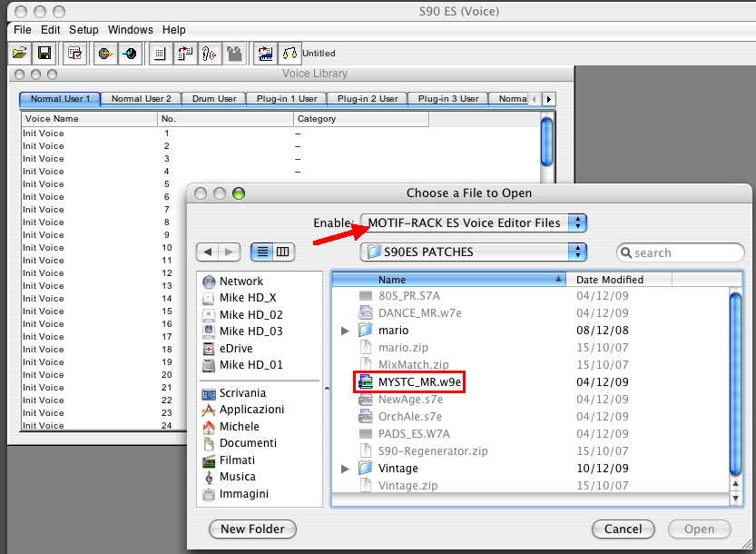The image size is (756, 554).
Task: Click the New Folder button
Action: [x=252, y=529]
